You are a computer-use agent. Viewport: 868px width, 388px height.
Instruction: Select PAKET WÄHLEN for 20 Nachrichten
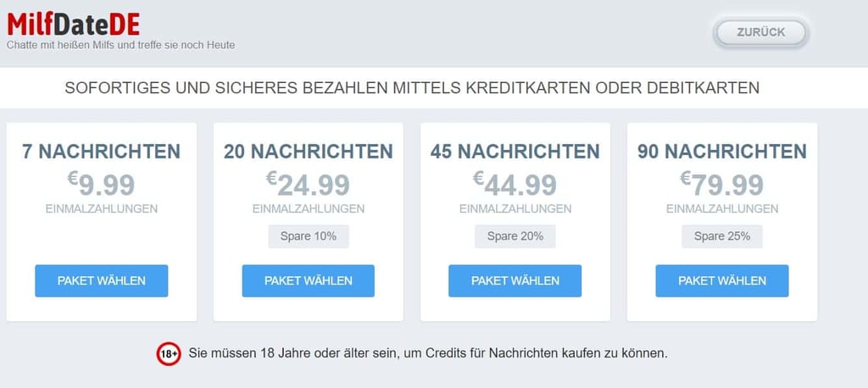point(309,280)
